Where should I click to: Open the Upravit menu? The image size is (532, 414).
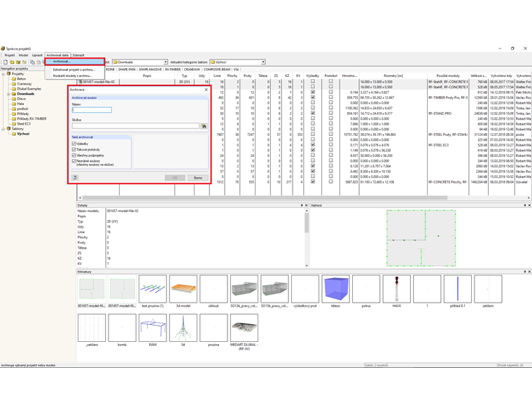point(37,55)
